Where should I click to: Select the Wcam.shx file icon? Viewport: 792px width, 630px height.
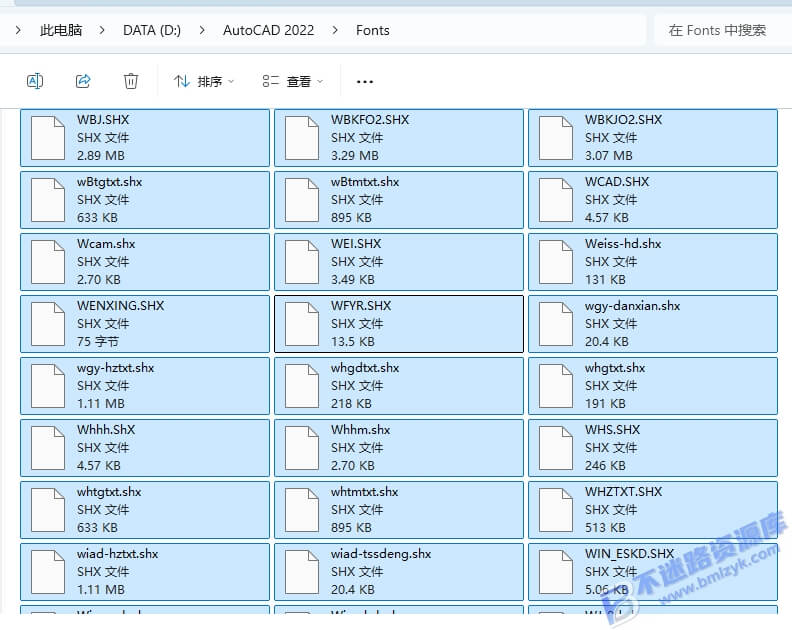(48, 262)
